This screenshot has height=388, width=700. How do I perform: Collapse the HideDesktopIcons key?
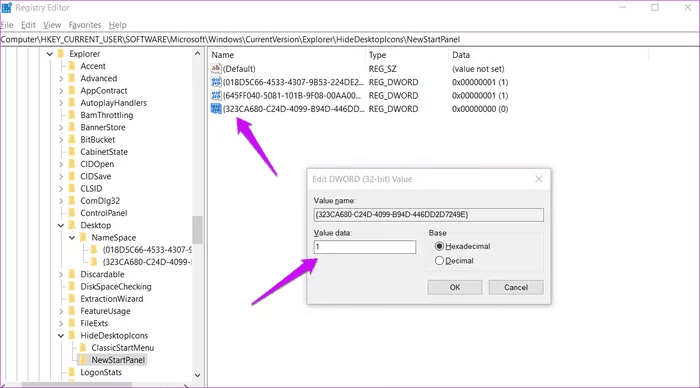pos(61,336)
